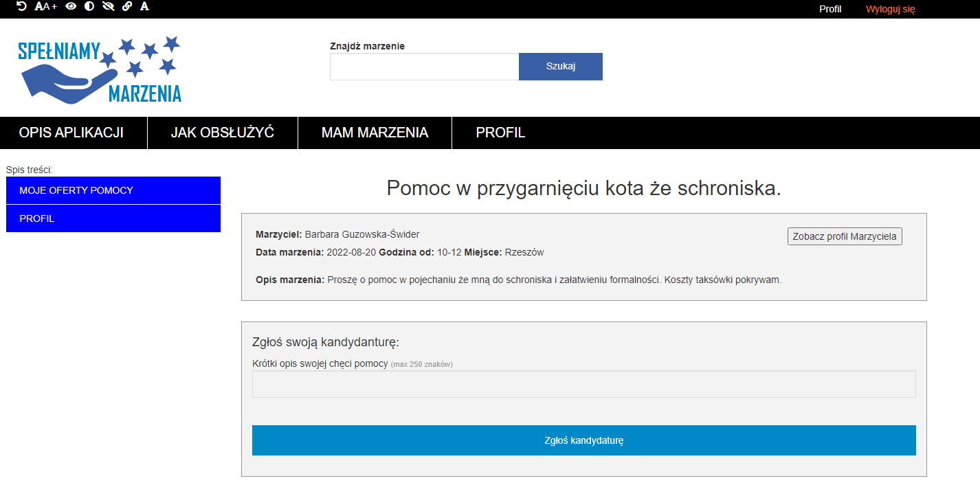Open Profil link in top bar
The width and height of the screenshot is (980, 485).
pos(830,9)
